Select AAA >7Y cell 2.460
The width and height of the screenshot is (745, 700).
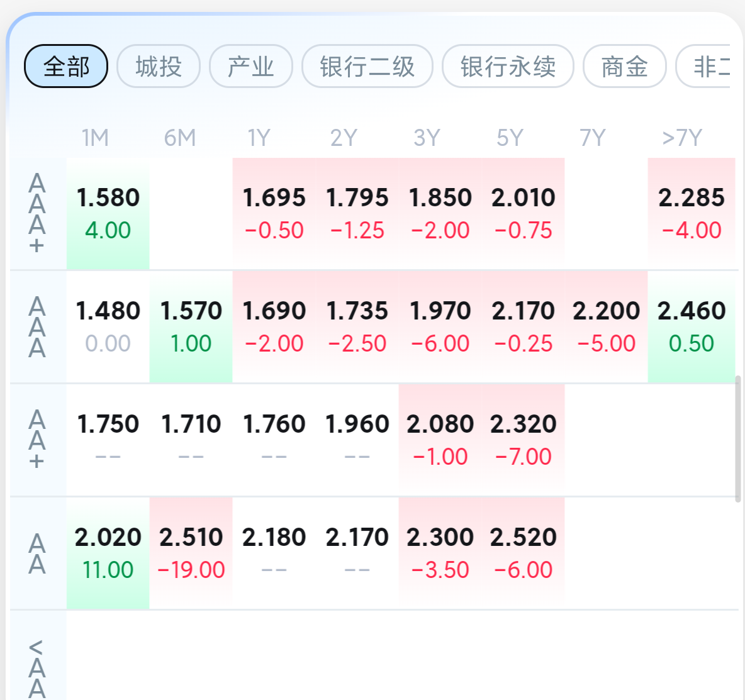[x=691, y=326]
